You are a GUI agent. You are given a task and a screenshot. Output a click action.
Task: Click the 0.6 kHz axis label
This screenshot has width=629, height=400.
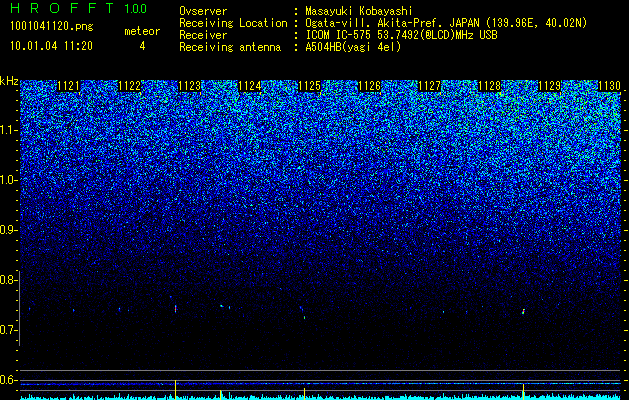(9, 380)
